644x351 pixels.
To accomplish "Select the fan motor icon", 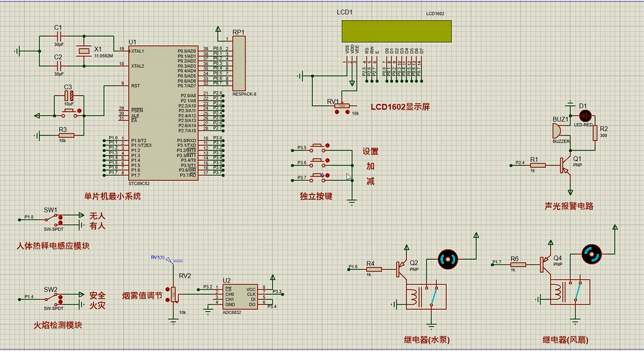I will [591, 254].
